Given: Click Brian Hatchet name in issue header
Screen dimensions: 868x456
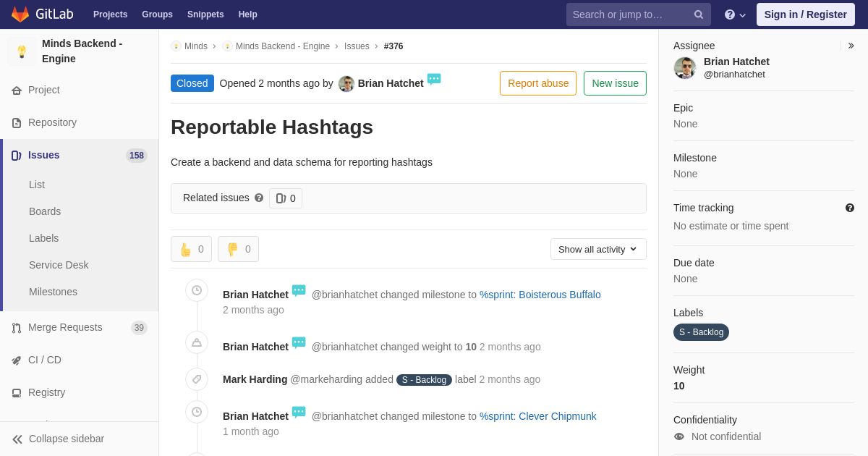Looking at the screenshot, I should (x=391, y=83).
